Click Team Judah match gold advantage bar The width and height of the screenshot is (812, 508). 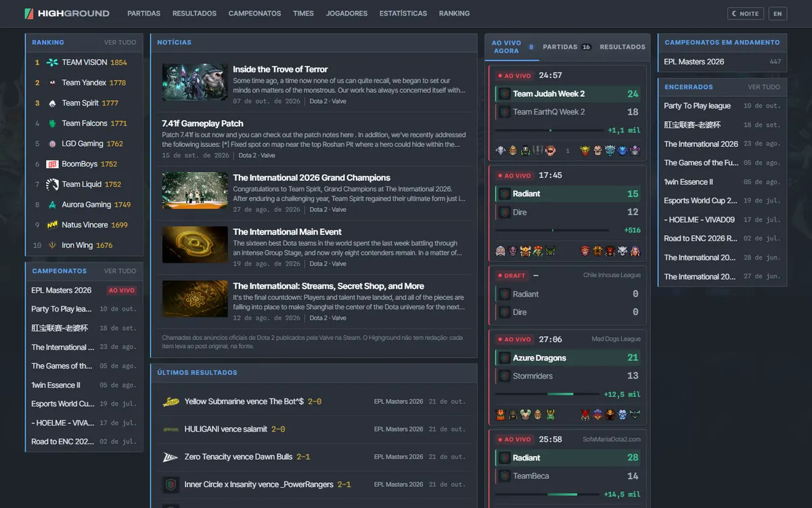pos(549,131)
